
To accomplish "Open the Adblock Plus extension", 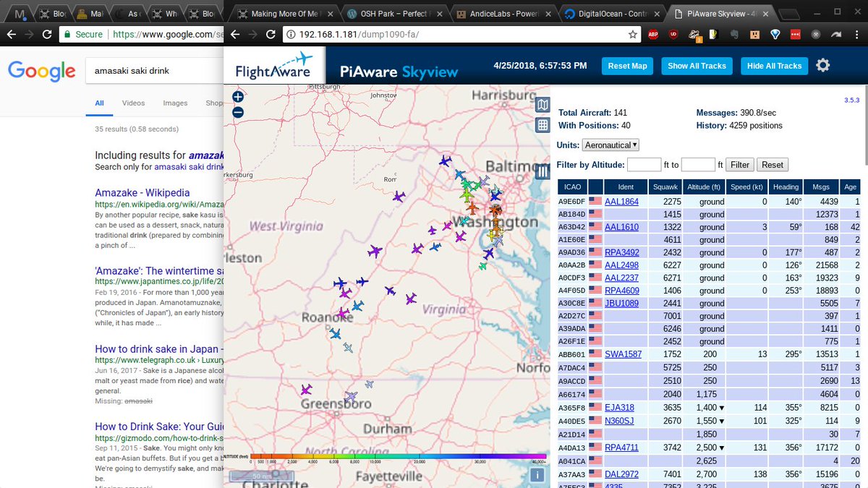I will point(652,34).
